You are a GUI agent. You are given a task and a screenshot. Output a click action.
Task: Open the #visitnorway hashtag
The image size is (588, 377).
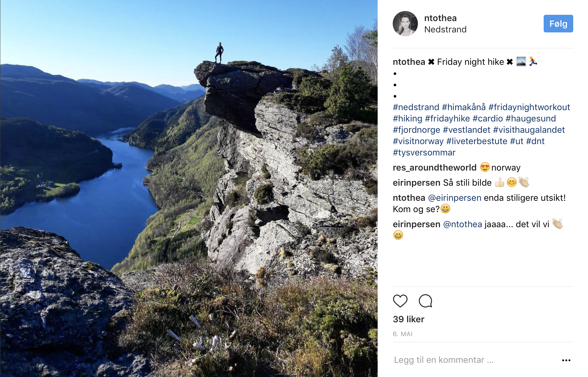[x=418, y=141]
